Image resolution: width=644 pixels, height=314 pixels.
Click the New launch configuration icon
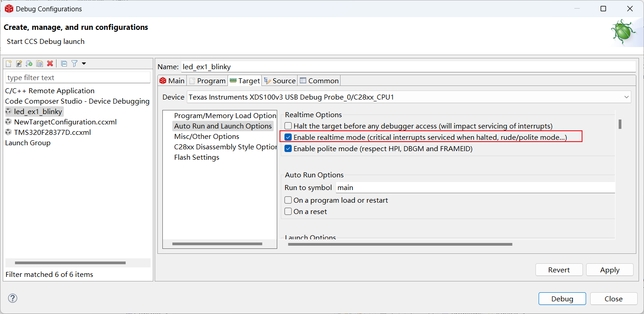pyautogui.click(x=9, y=64)
